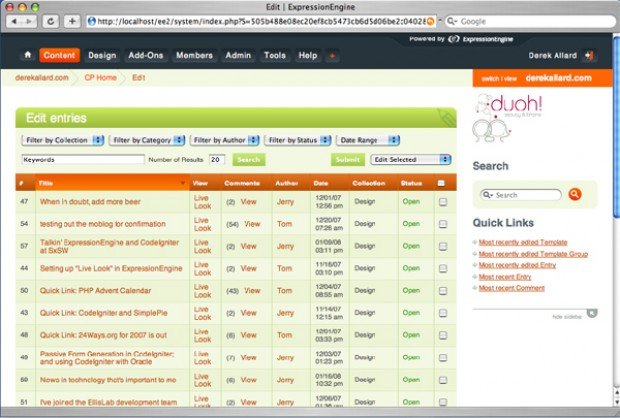Click the green Submit button
620x418 pixels.
click(x=348, y=159)
